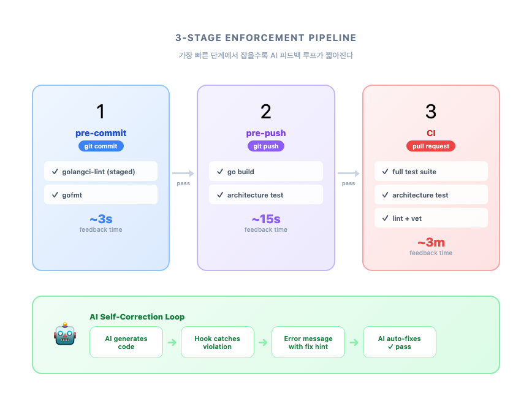532x406 pixels.
Task: Click the pre-push stage title
Action: (x=265, y=133)
